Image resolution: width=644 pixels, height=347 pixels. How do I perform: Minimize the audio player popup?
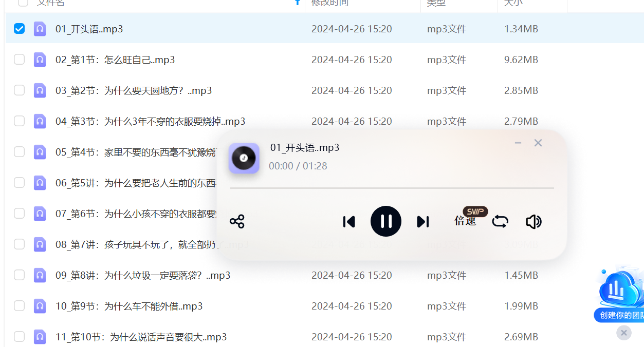(x=518, y=143)
